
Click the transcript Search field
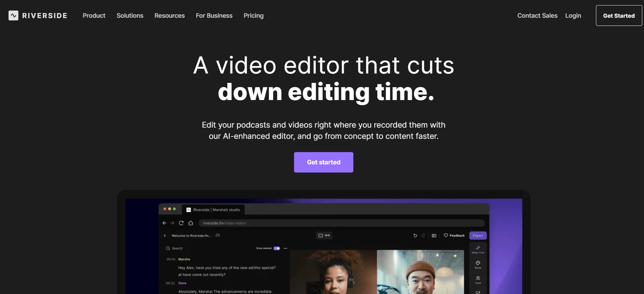pyautogui.click(x=174, y=248)
